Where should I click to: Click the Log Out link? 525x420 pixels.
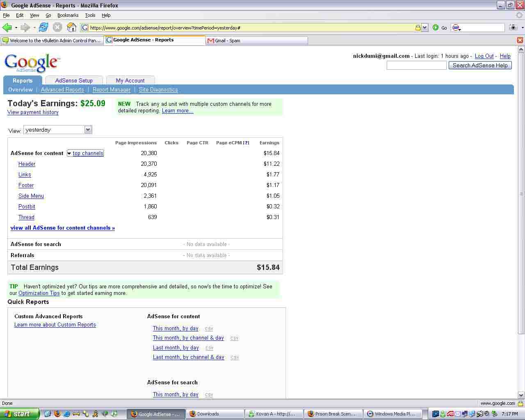(484, 56)
